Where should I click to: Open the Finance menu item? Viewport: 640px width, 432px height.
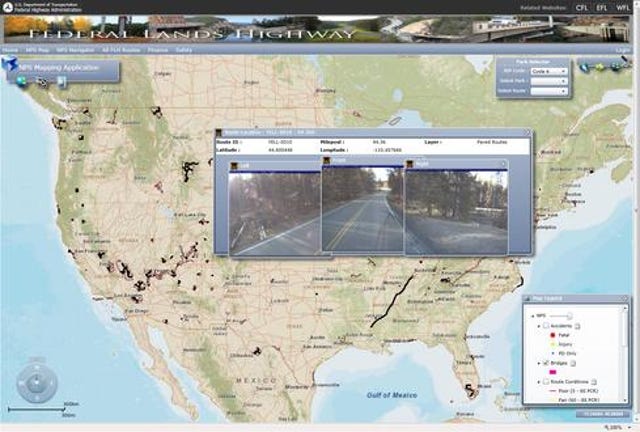[x=158, y=50]
